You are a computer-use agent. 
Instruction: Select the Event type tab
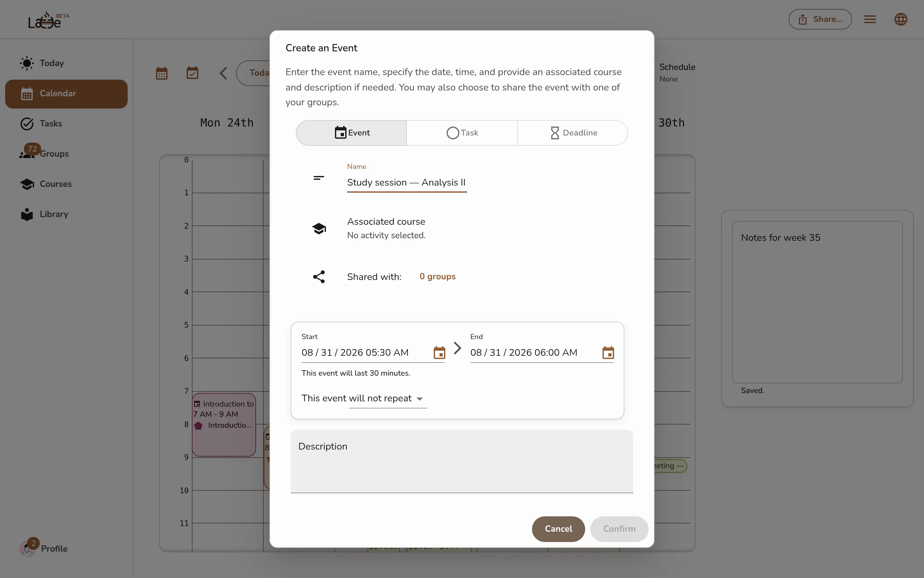click(x=351, y=133)
